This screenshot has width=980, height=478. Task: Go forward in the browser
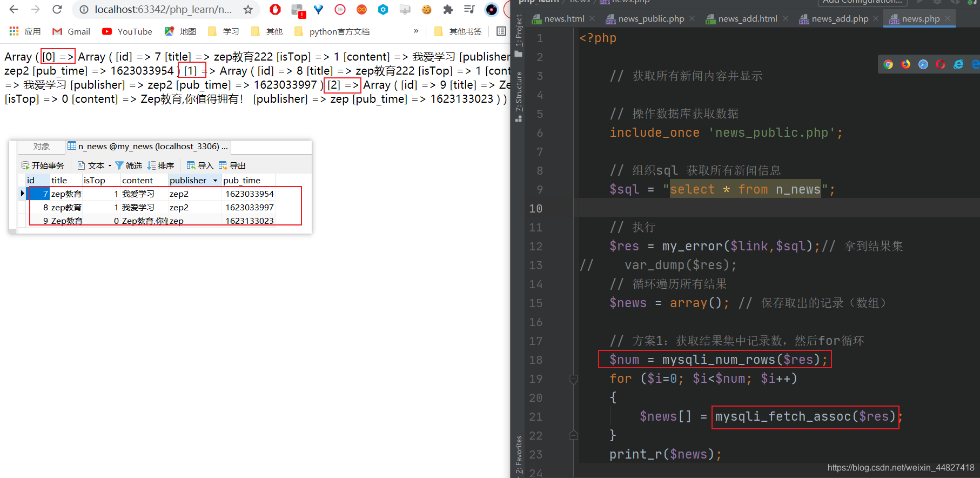[x=35, y=9]
